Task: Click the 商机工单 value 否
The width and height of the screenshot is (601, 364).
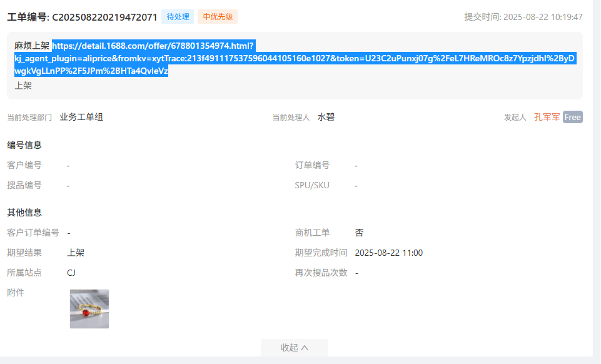Action: (359, 233)
